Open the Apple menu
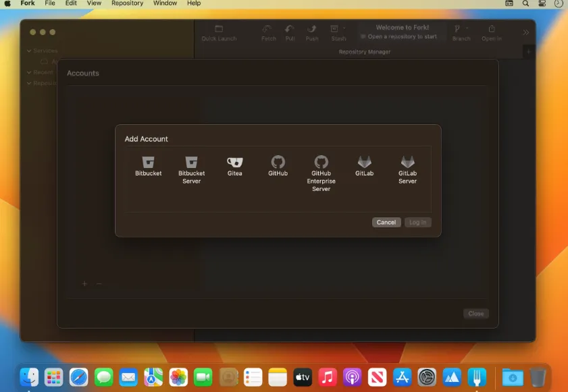Viewport: 568px width, 392px height. [x=7, y=3]
